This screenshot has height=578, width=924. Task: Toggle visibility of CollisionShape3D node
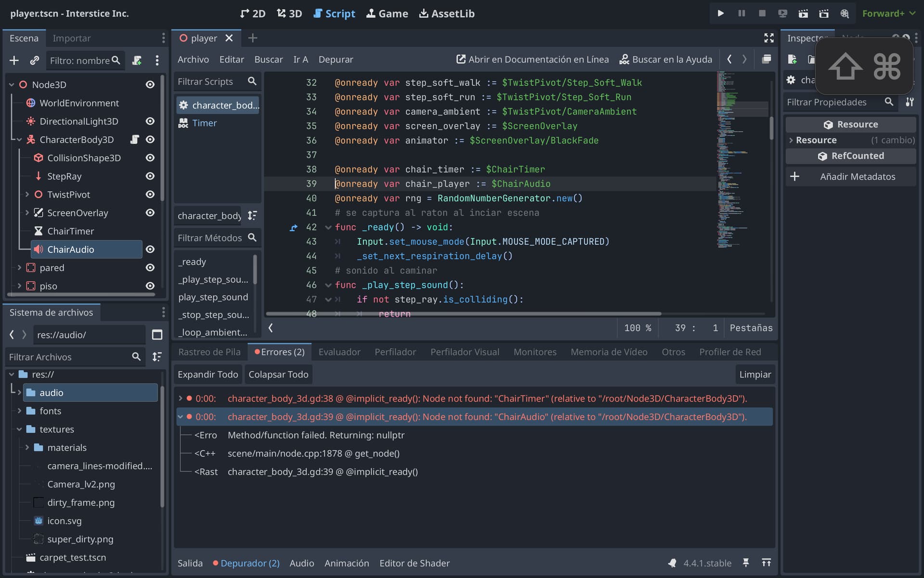150,158
